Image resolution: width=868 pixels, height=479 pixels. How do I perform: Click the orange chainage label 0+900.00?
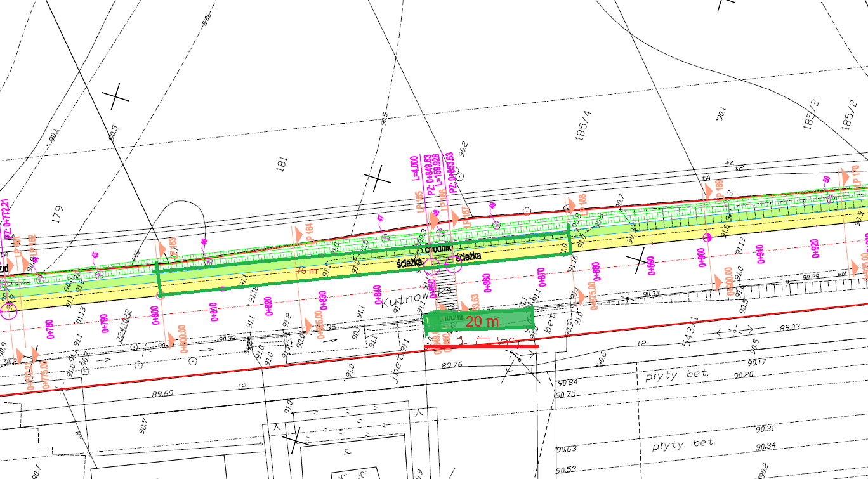coord(729,282)
